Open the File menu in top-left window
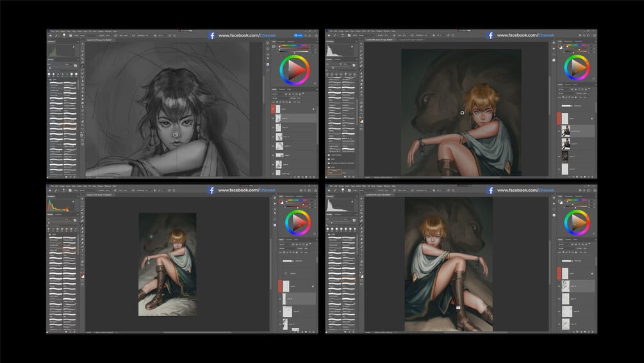644x363 pixels. coord(53,31)
